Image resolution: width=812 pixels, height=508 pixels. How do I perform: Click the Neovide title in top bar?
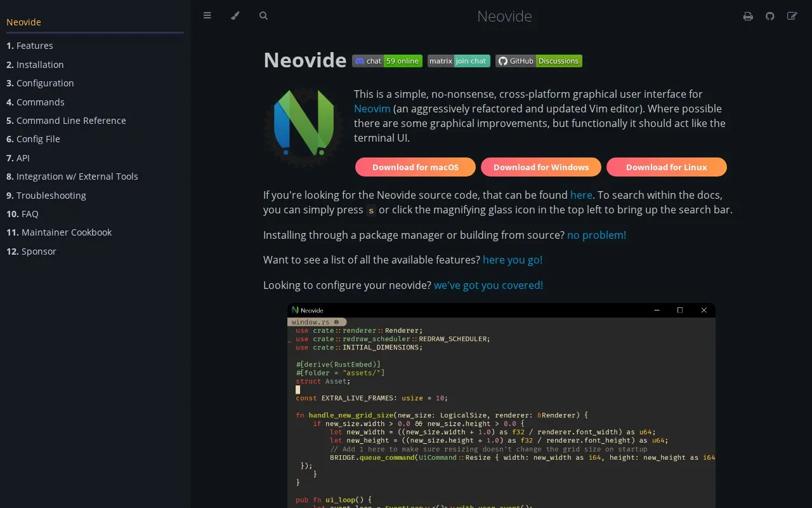point(504,17)
